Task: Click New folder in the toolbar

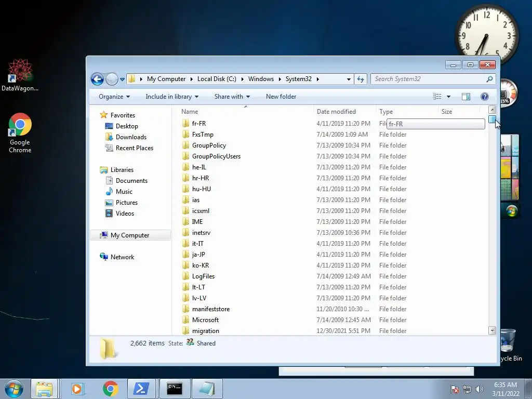Action: point(281,97)
